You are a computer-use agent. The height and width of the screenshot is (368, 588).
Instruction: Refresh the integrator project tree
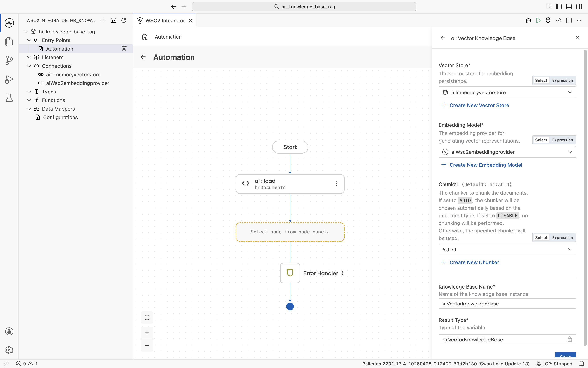124,20
